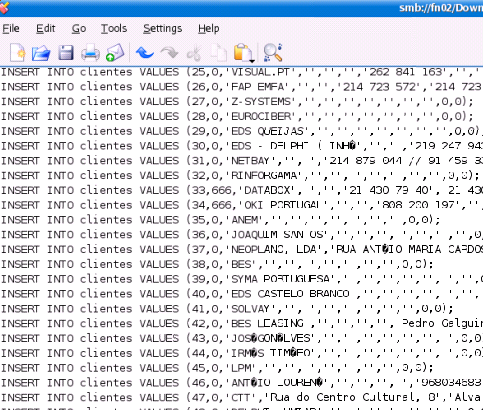This screenshot has height=410, width=483.
Task: Click the Mail envelope icon
Action: coord(115,53)
